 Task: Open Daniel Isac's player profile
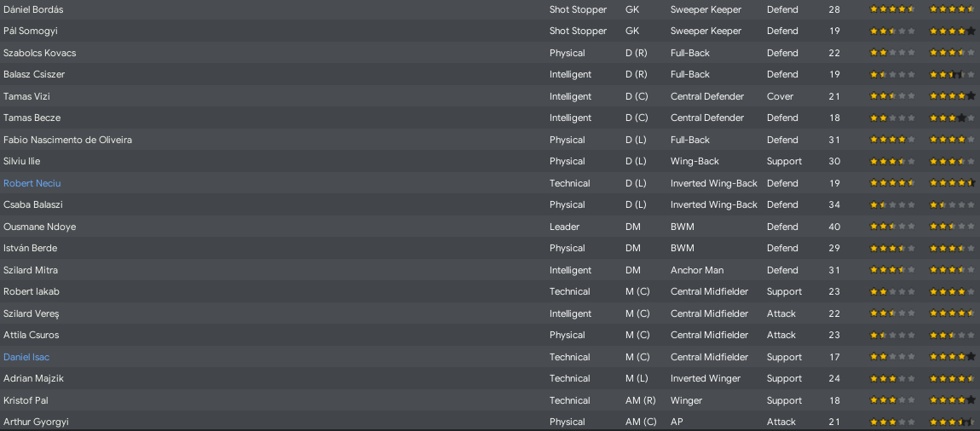pyautogui.click(x=26, y=357)
